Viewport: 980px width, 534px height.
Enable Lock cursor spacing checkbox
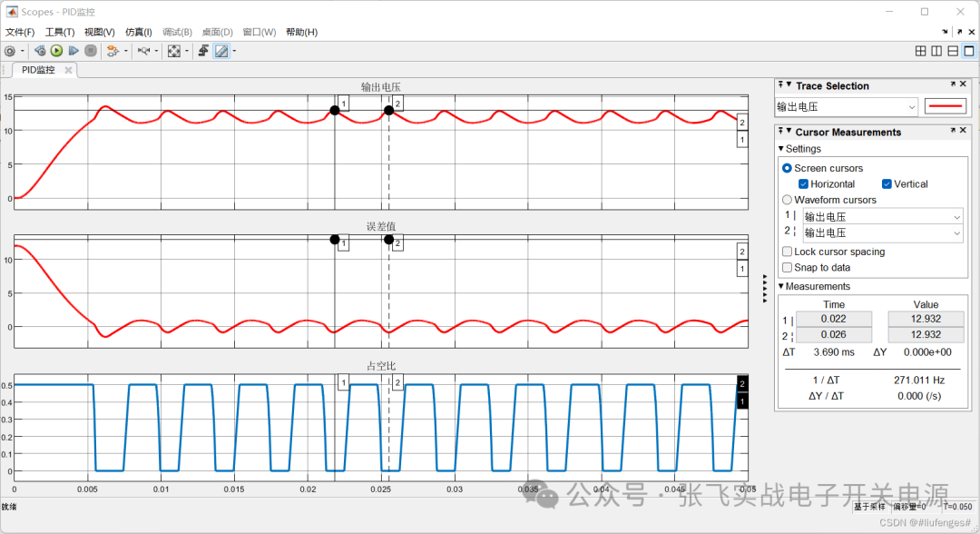[788, 252]
